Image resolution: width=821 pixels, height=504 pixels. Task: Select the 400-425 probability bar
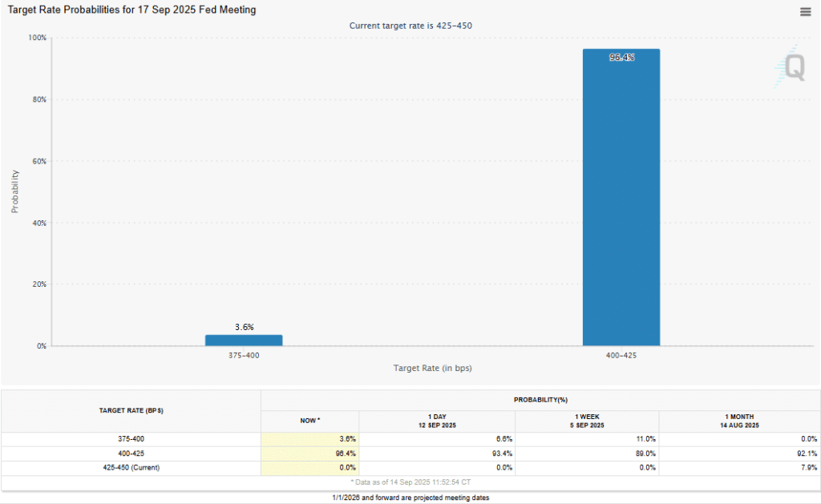tap(621, 200)
